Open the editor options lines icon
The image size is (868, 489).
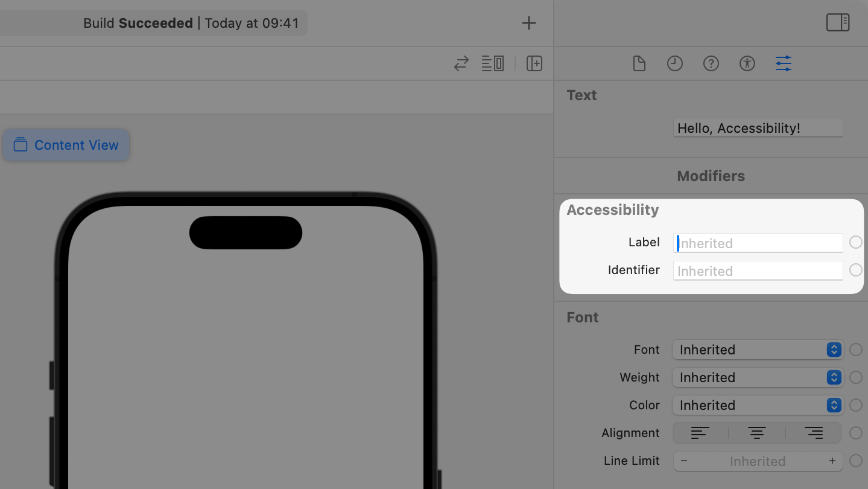[x=493, y=63]
